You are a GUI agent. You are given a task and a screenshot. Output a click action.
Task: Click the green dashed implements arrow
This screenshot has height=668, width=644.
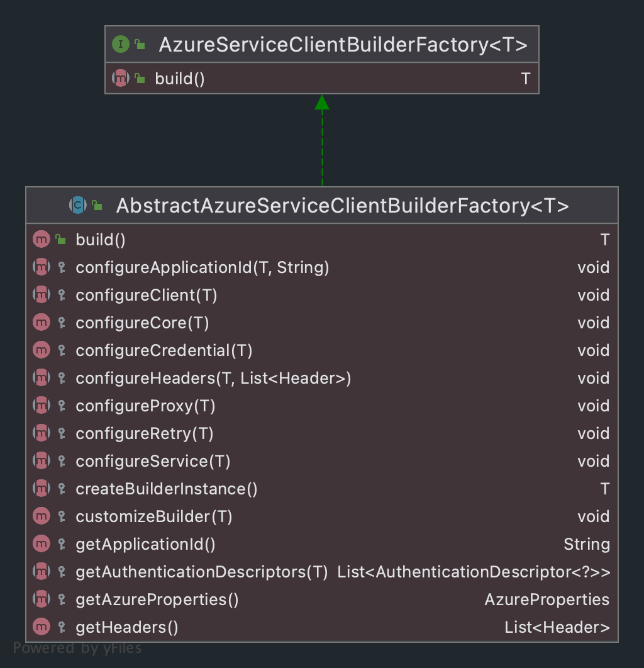point(322,140)
